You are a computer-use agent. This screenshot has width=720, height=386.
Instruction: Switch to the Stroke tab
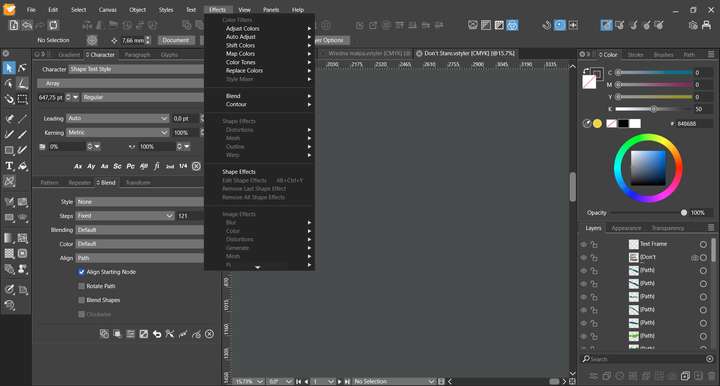point(636,55)
